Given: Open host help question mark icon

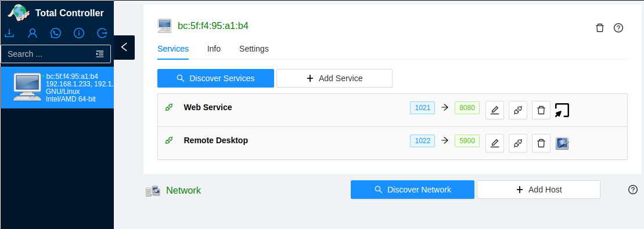Looking at the screenshot, I should click(x=618, y=28).
